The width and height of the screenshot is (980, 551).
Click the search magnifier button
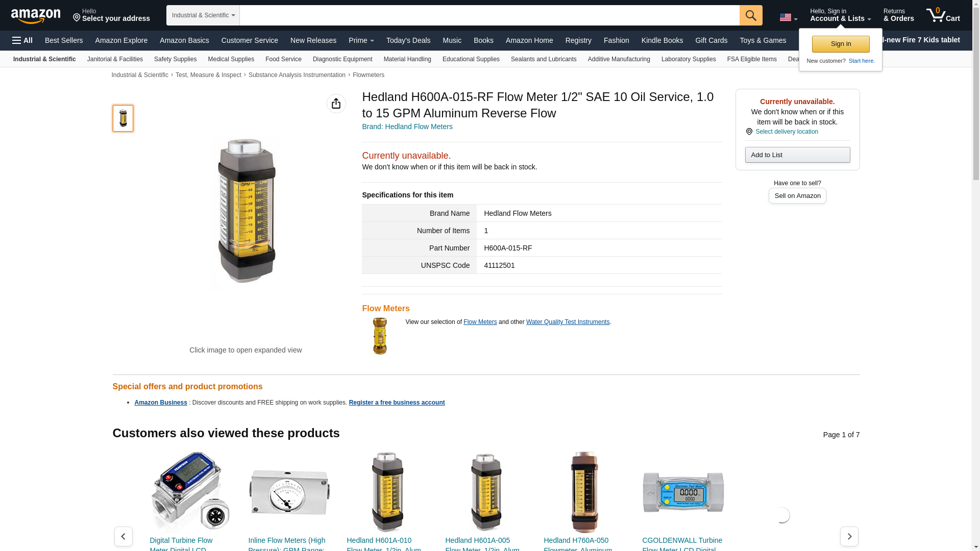751,15
